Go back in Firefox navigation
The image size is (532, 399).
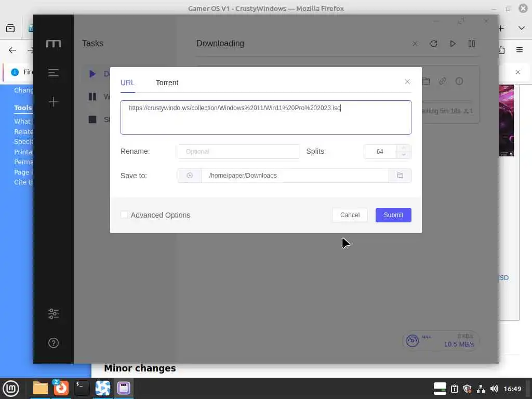tap(12, 50)
